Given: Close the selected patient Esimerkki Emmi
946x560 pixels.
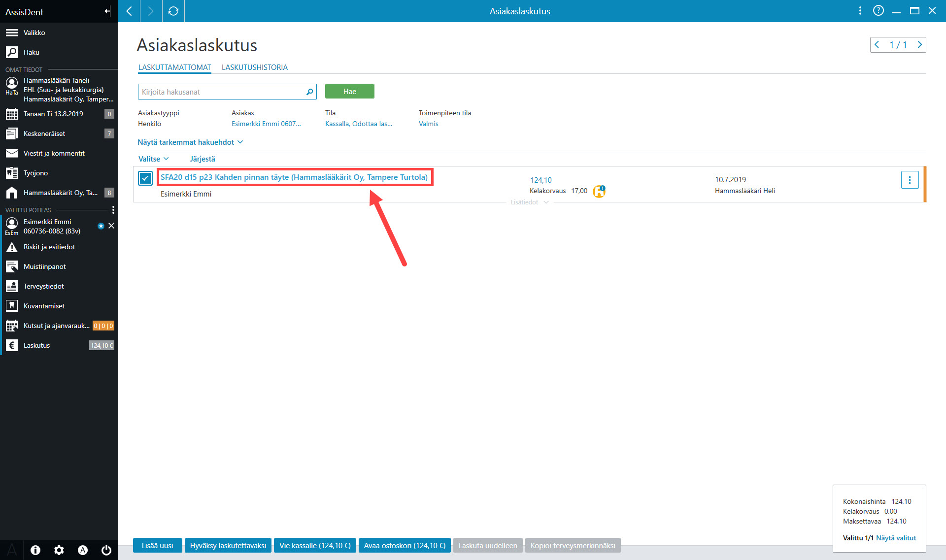Looking at the screenshot, I should coord(111,226).
